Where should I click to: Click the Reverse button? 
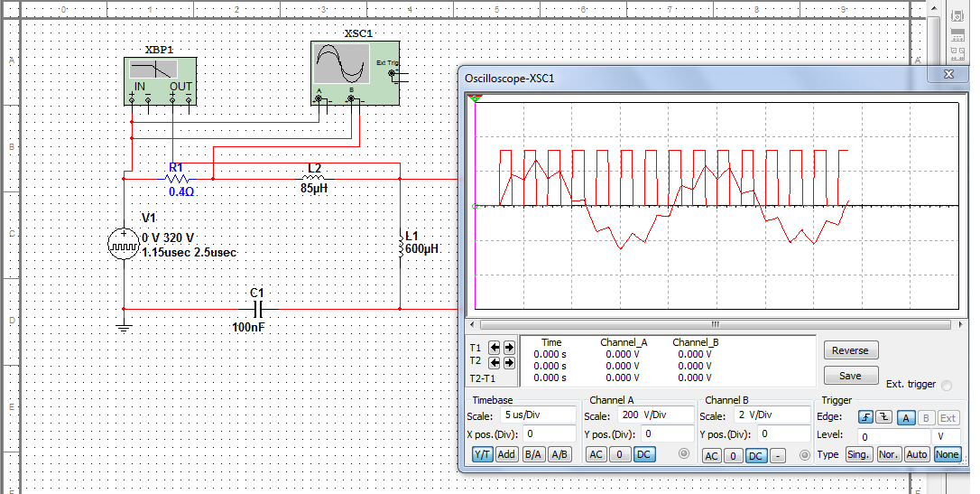(851, 350)
